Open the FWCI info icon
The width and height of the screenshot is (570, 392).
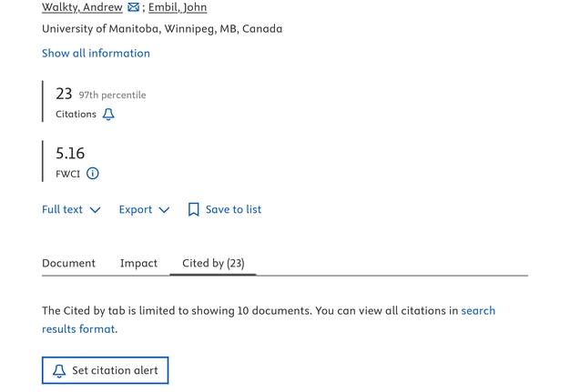click(x=93, y=174)
